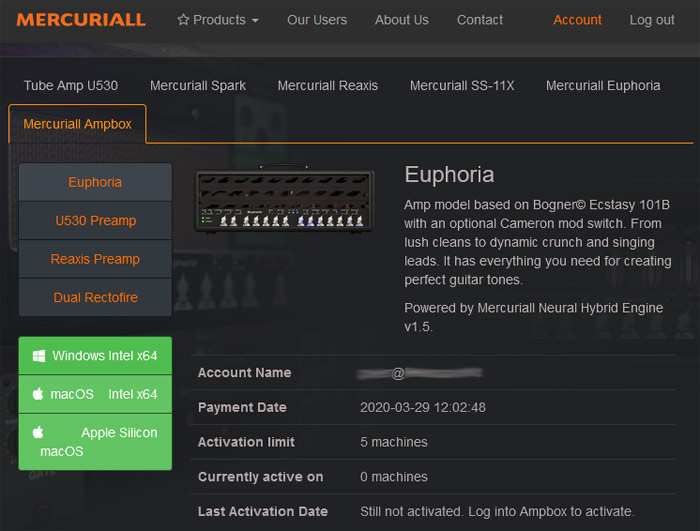The image size is (700, 531).
Task: Go to the About Us page
Action: coord(401,20)
